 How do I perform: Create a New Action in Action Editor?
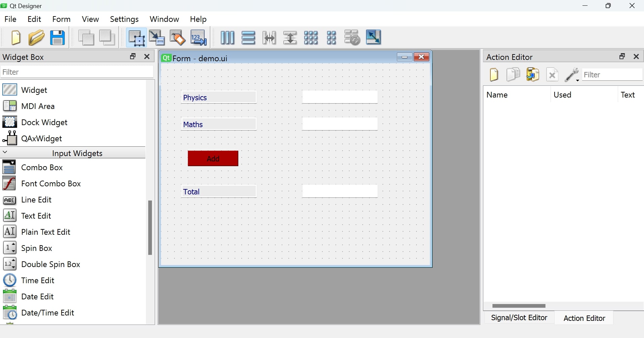click(494, 74)
